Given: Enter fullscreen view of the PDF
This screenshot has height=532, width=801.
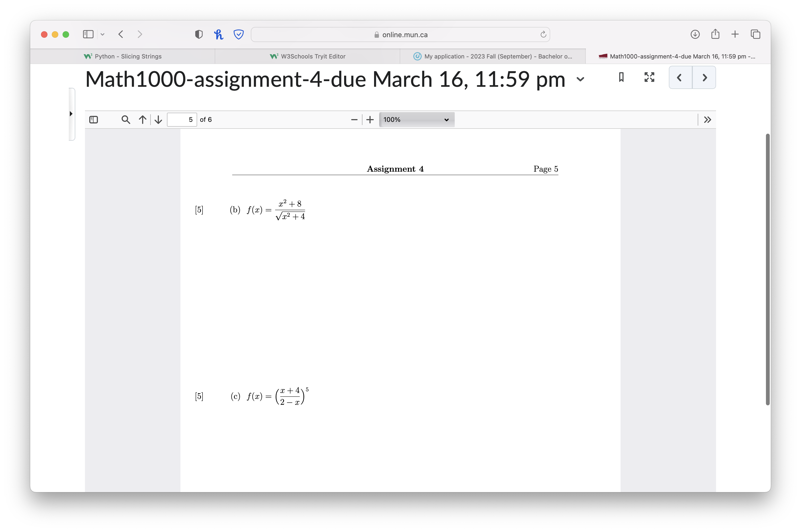Looking at the screenshot, I should pos(649,77).
